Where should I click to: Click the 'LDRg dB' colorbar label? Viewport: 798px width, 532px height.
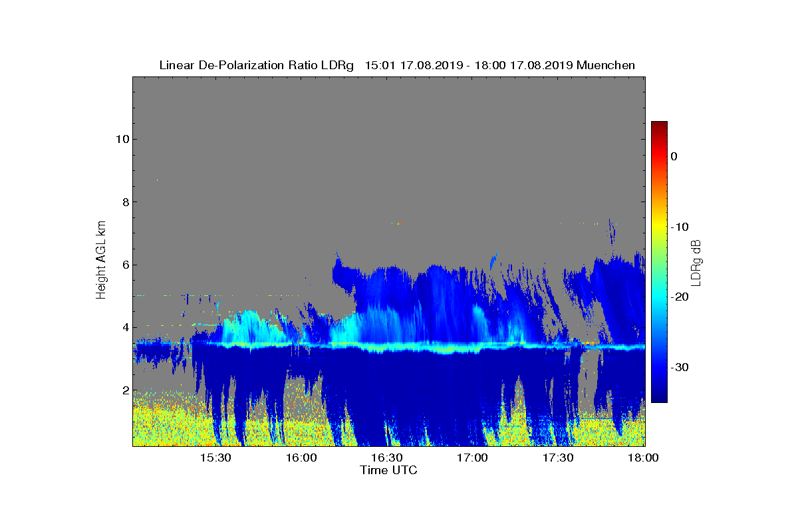click(696, 262)
